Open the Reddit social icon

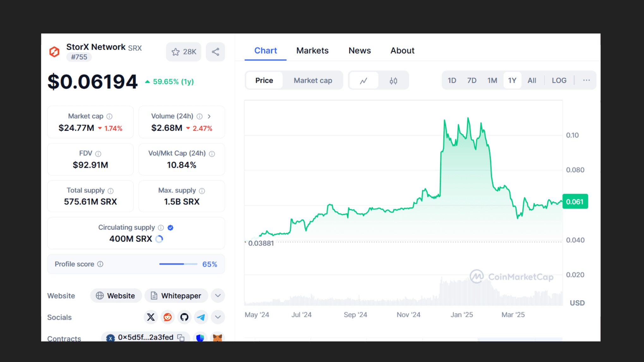point(167,317)
